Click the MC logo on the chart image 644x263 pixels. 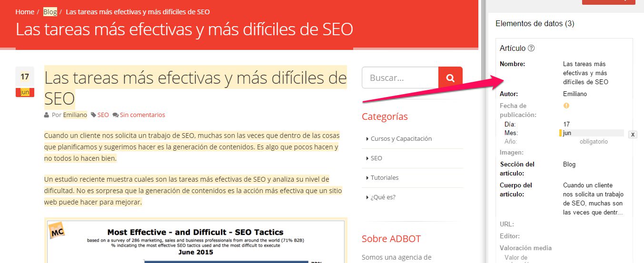(57, 230)
